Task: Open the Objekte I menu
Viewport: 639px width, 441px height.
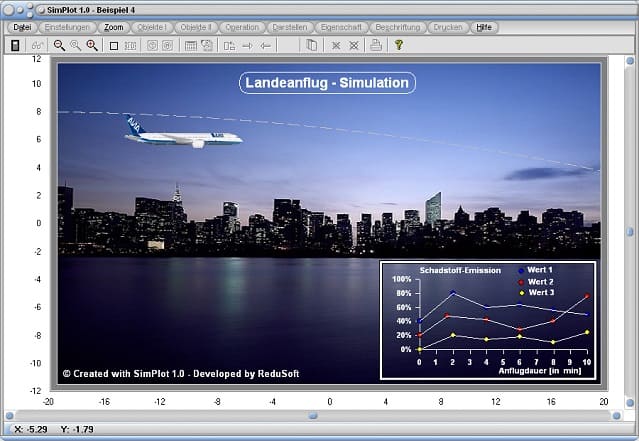Action: click(x=152, y=27)
